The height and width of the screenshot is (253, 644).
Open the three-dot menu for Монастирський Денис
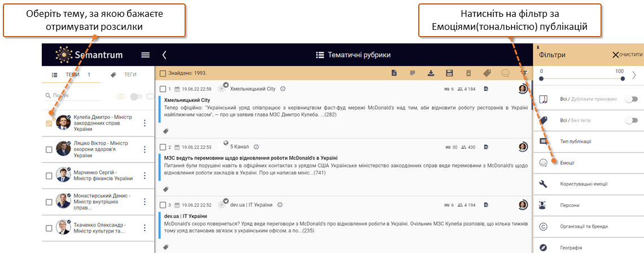tap(144, 202)
